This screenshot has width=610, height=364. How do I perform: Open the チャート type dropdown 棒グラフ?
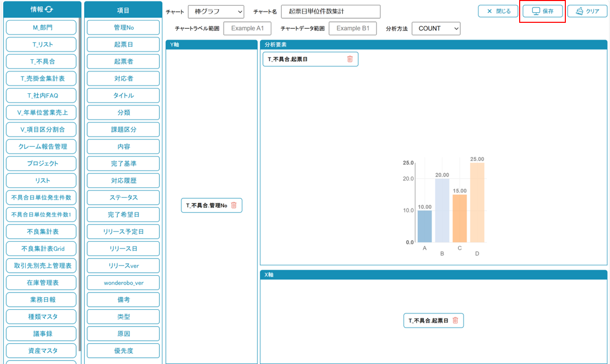[216, 12]
